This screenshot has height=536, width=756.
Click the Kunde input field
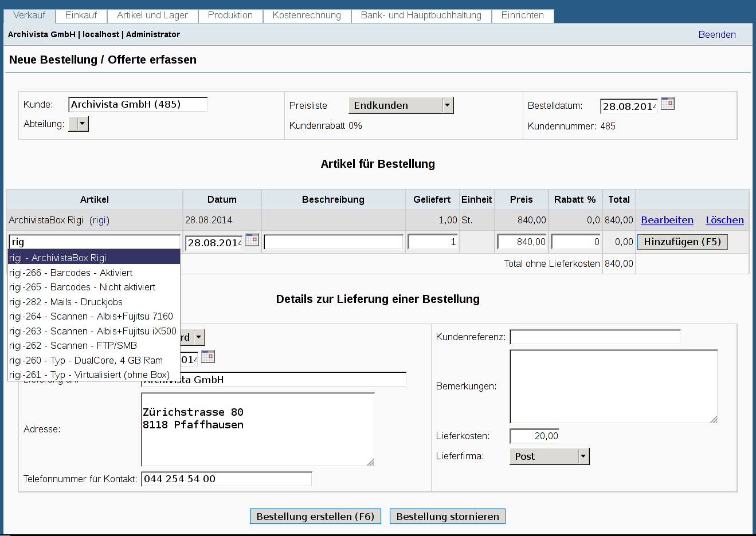point(138,104)
